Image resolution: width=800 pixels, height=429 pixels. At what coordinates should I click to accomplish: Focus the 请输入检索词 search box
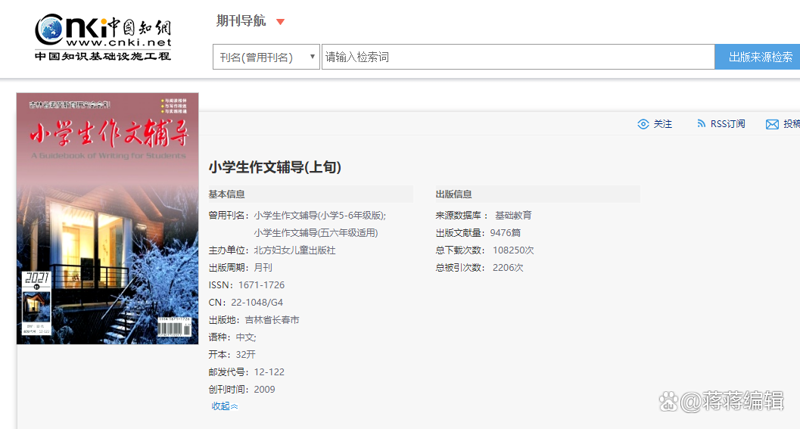(x=518, y=57)
